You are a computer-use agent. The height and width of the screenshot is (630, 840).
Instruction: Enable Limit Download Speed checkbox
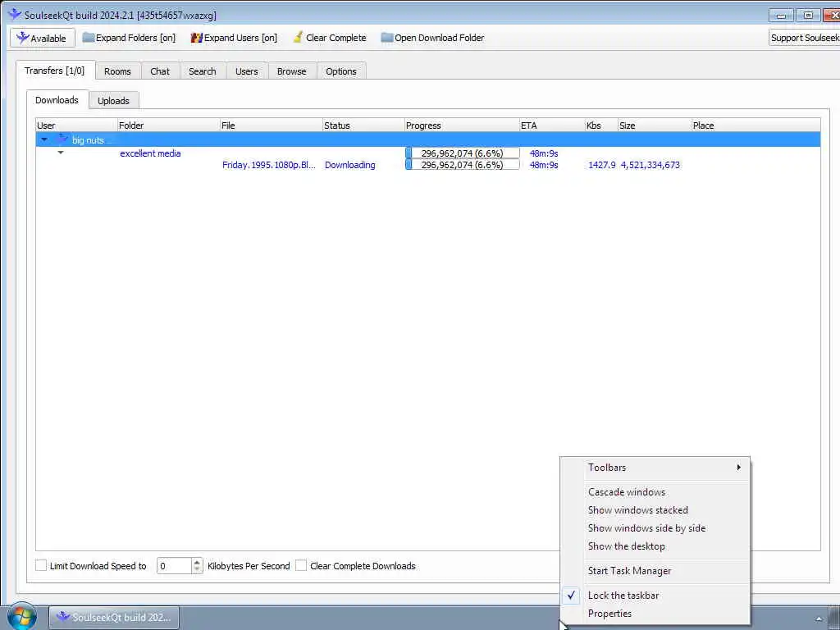(41, 565)
